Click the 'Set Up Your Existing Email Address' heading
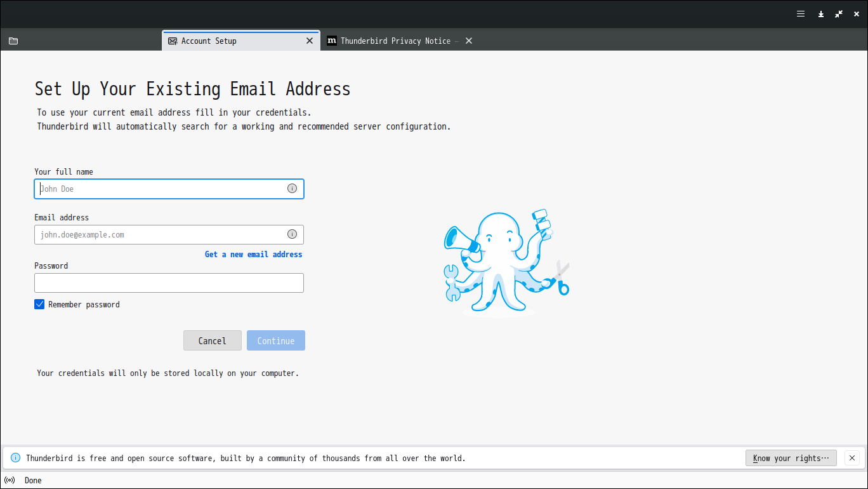This screenshot has height=489, width=868. pyautogui.click(x=192, y=88)
